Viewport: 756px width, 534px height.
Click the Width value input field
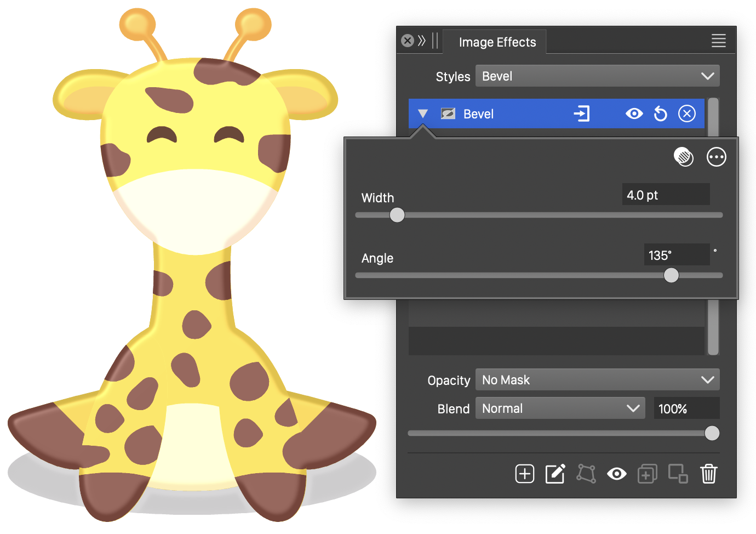(x=666, y=195)
